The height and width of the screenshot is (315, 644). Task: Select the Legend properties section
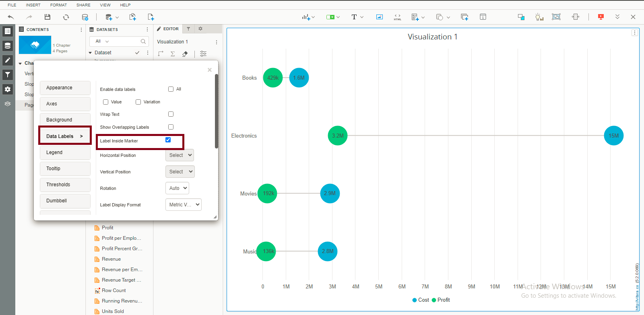tap(65, 152)
